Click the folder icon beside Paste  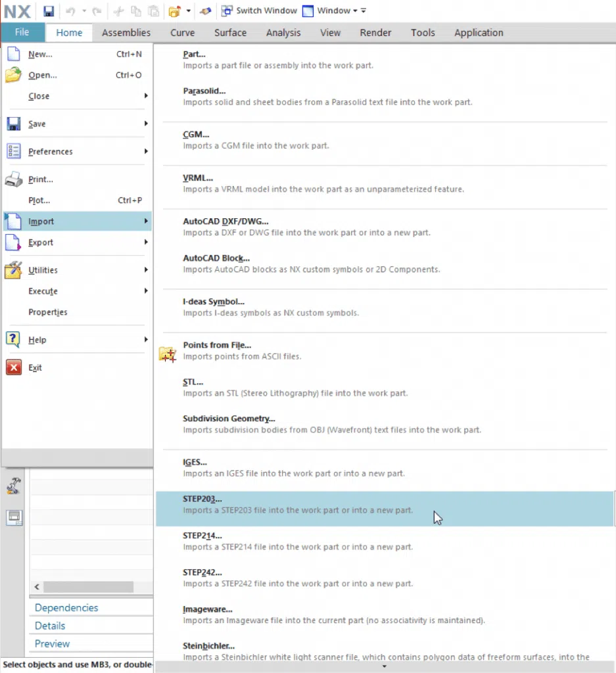point(175,11)
